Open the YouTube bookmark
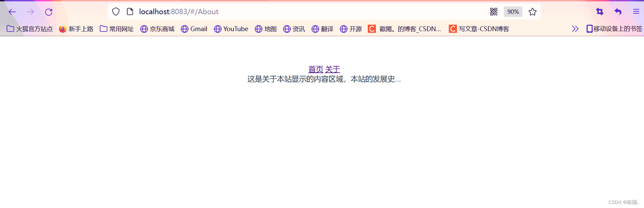The height and width of the screenshot is (208, 644). 231,29
